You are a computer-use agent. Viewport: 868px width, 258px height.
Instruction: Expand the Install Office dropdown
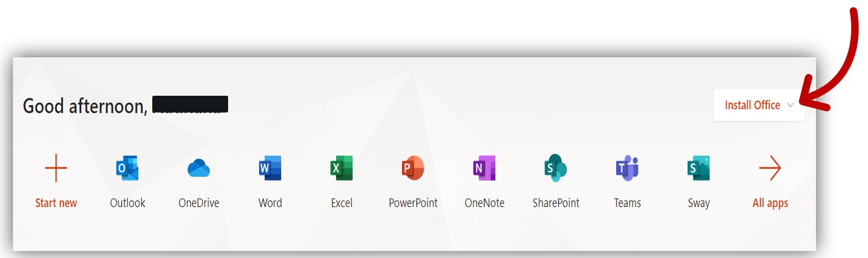tap(759, 105)
